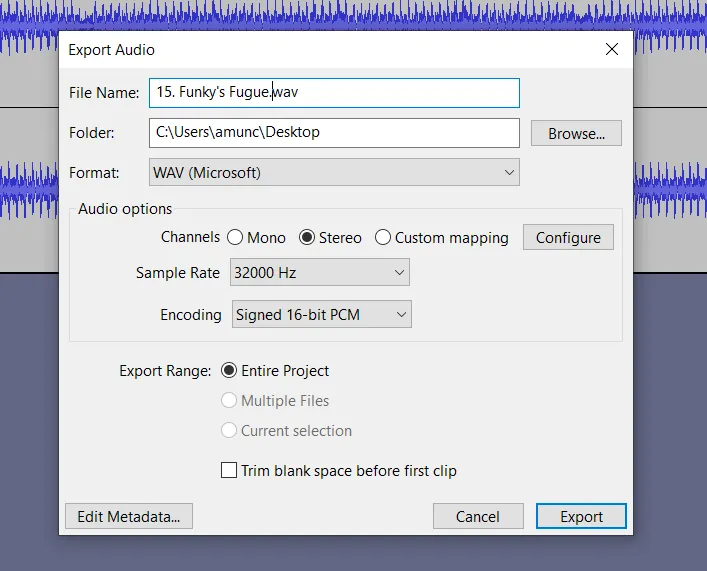Screen dimensions: 707x571
Task: Close the Export Audio dialog with X
Action: click(x=612, y=49)
